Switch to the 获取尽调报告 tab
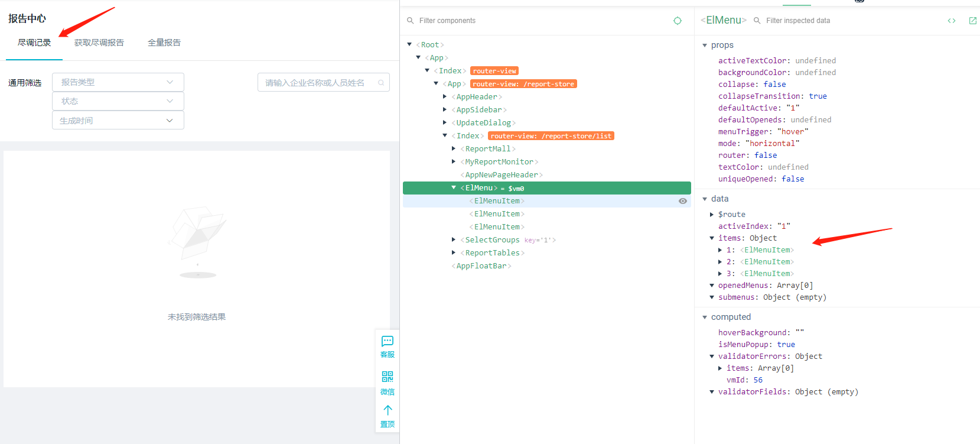The width and height of the screenshot is (980, 444). [x=99, y=43]
